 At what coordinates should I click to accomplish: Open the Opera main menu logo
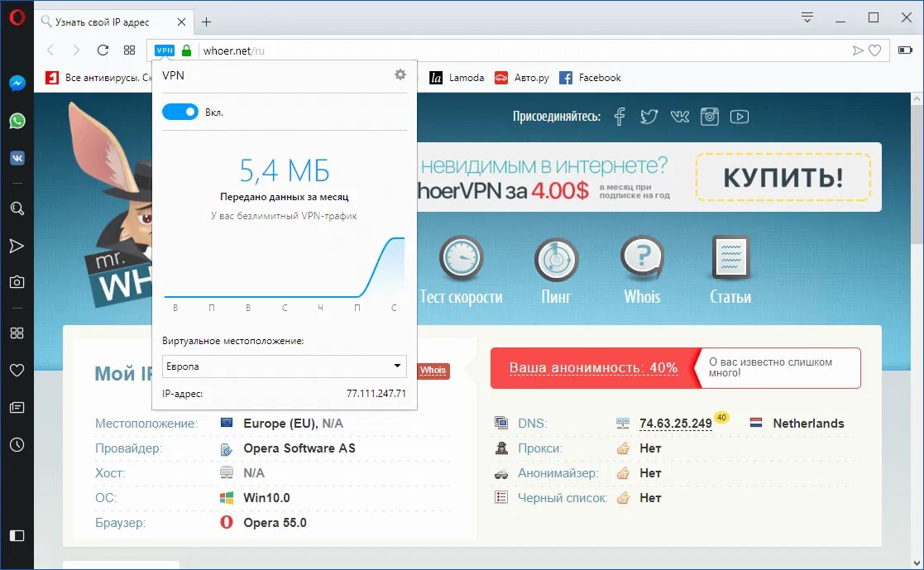[17, 17]
